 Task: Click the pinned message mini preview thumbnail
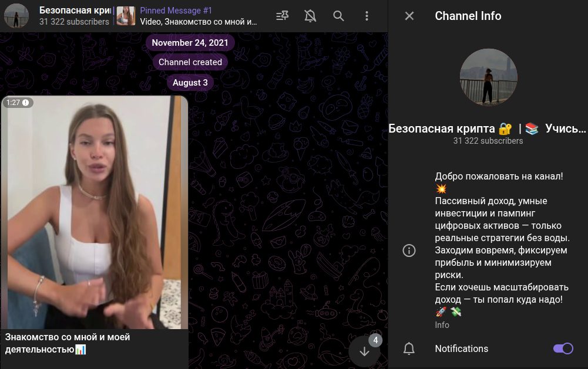coord(125,16)
